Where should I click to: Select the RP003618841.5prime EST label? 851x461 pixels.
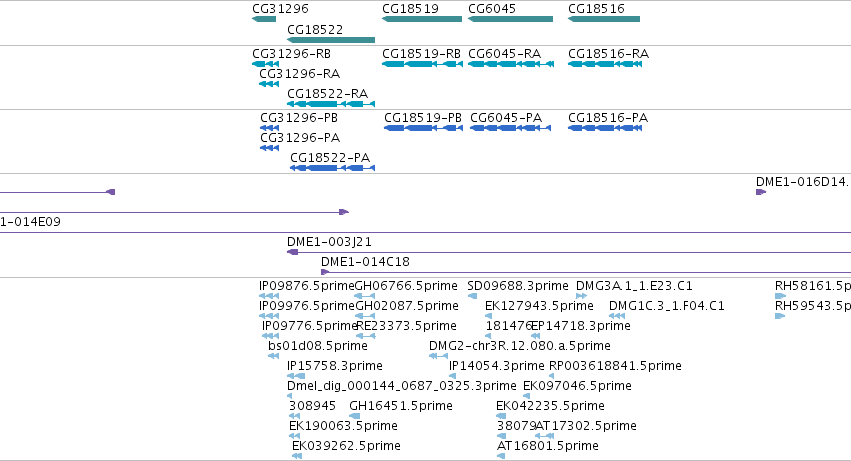pyautogui.click(x=615, y=366)
